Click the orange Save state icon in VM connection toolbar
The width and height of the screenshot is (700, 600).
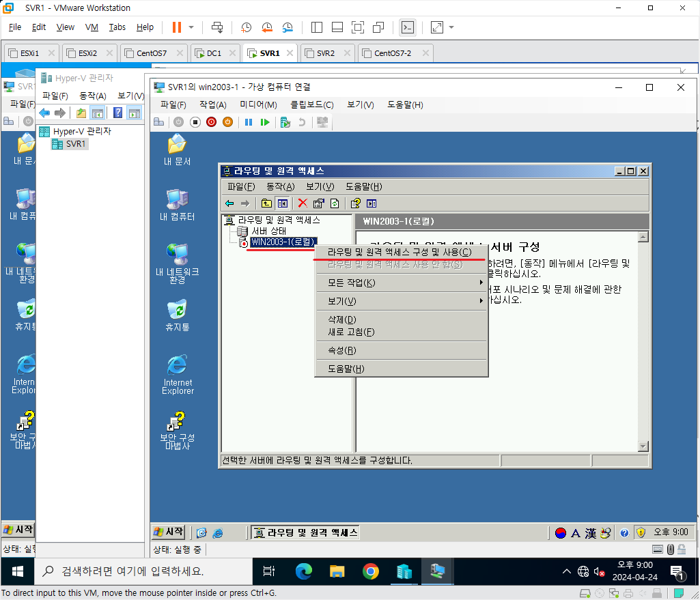(227, 122)
